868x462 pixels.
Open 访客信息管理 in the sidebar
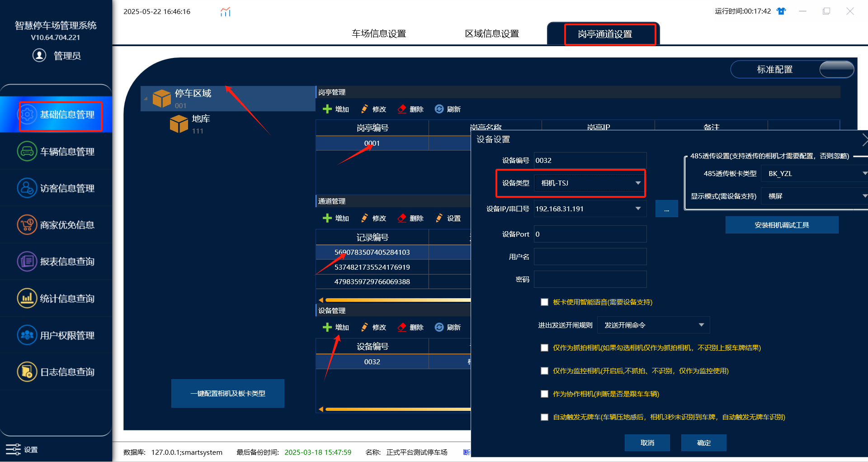click(56, 188)
